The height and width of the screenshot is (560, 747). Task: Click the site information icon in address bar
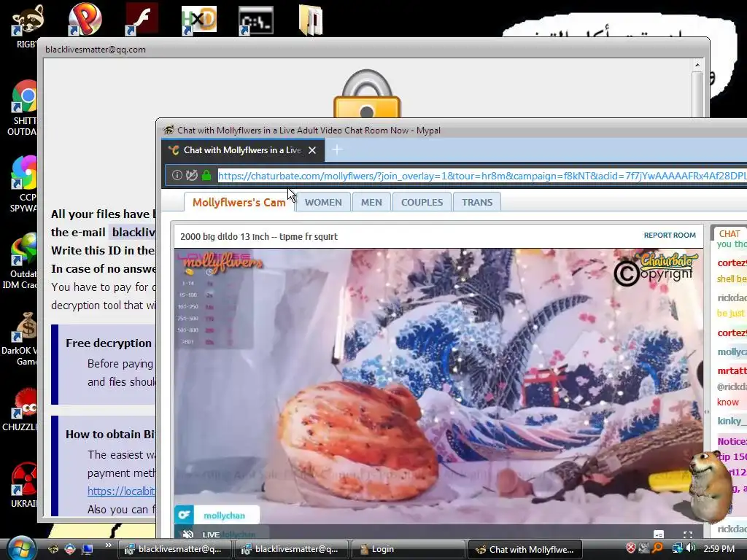tap(177, 175)
